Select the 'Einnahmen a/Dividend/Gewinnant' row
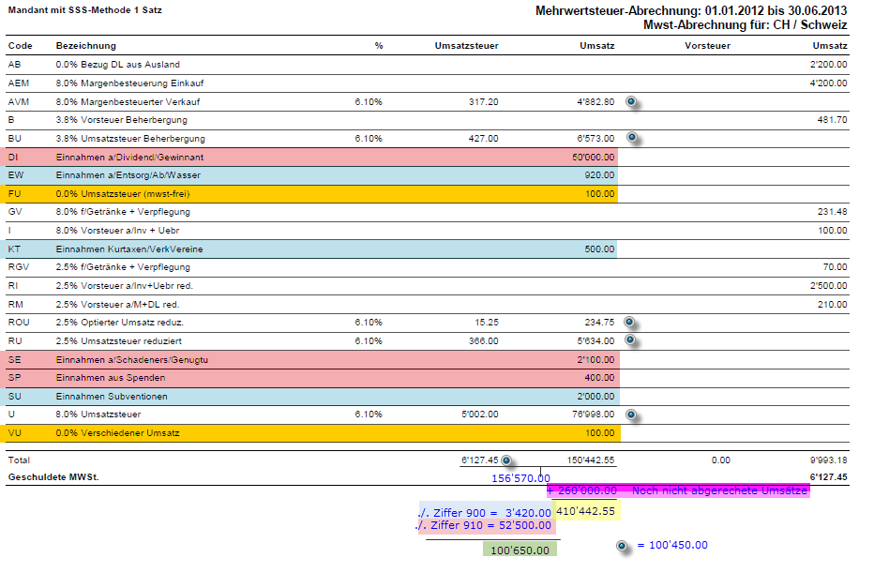874x588 pixels. tap(130, 157)
